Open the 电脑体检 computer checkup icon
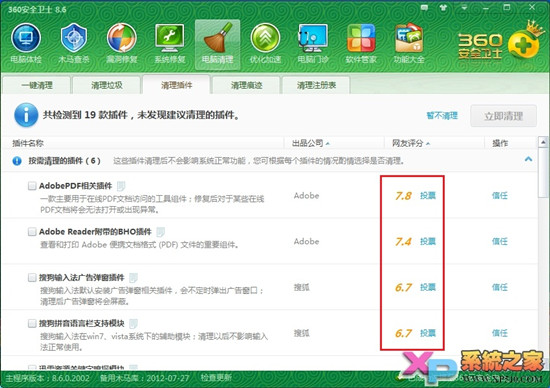 26,38
